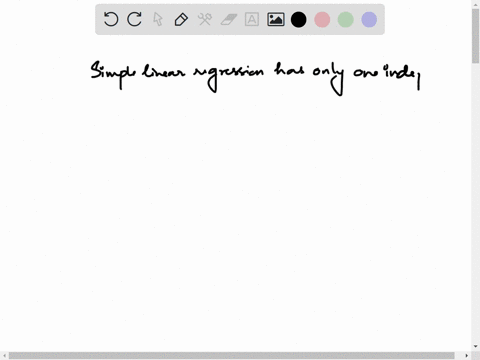Undo the last stroke
480x360 pixels.
coord(111,19)
